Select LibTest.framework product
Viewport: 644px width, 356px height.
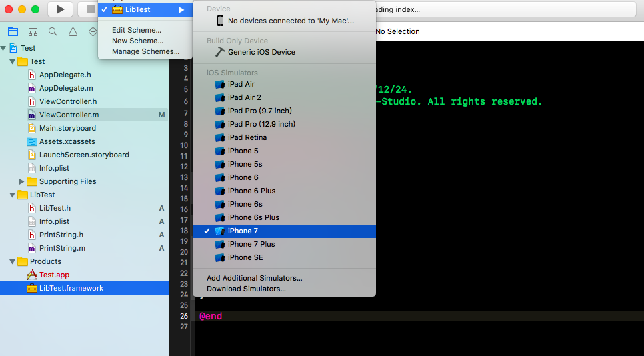click(x=71, y=288)
